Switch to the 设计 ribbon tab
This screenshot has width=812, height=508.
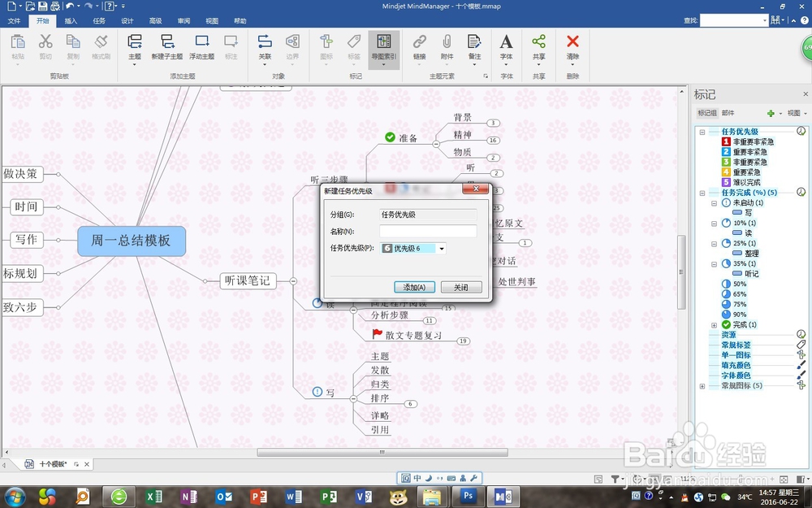point(127,21)
